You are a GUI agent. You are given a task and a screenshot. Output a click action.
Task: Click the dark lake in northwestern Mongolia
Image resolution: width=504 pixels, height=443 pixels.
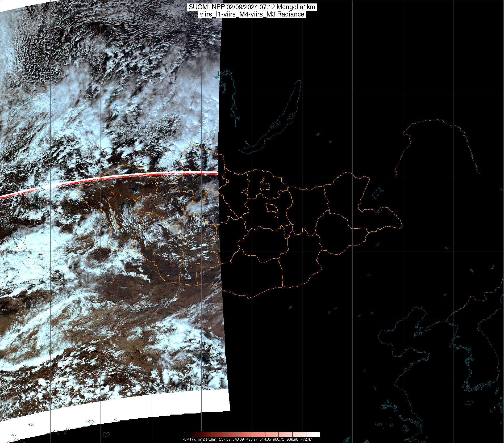pyautogui.click(x=133, y=190)
